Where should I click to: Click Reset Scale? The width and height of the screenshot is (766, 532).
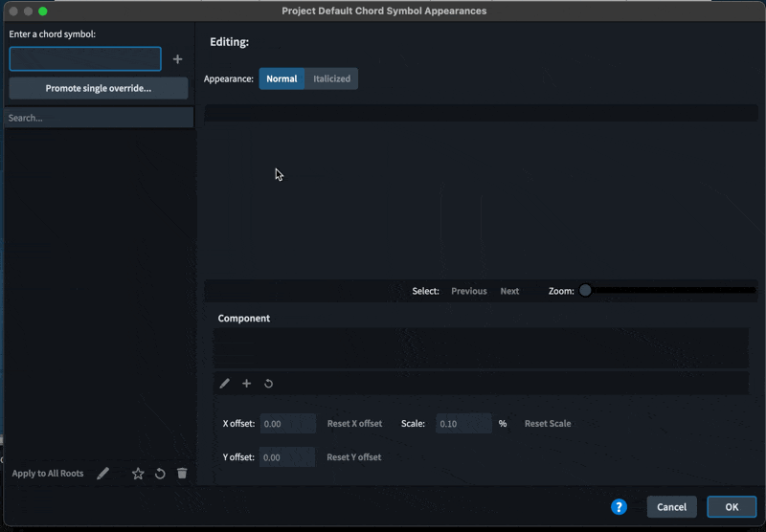pos(548,424)
